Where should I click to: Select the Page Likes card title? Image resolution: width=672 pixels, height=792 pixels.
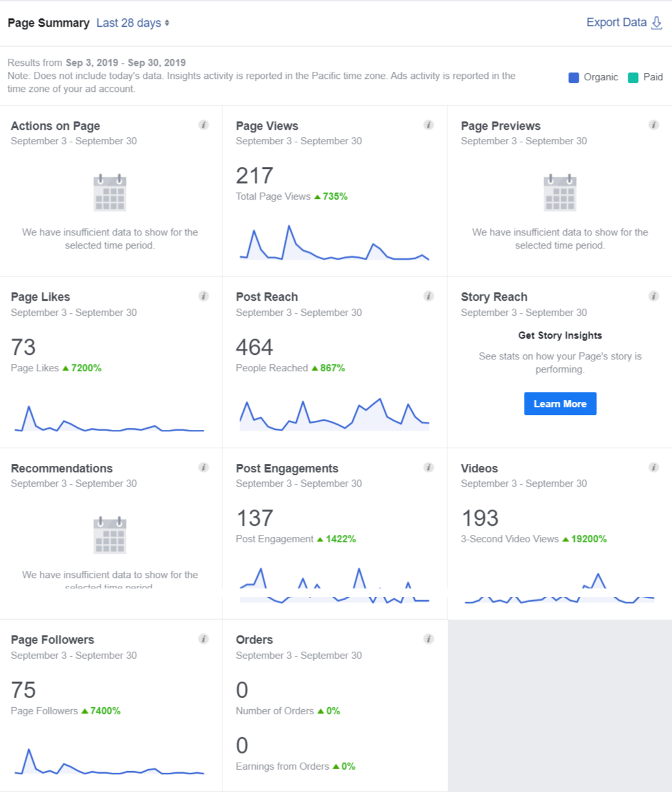40,297
